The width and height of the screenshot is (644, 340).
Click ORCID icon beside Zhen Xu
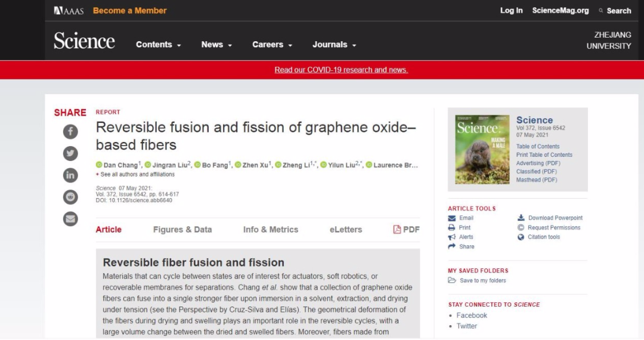238,165
